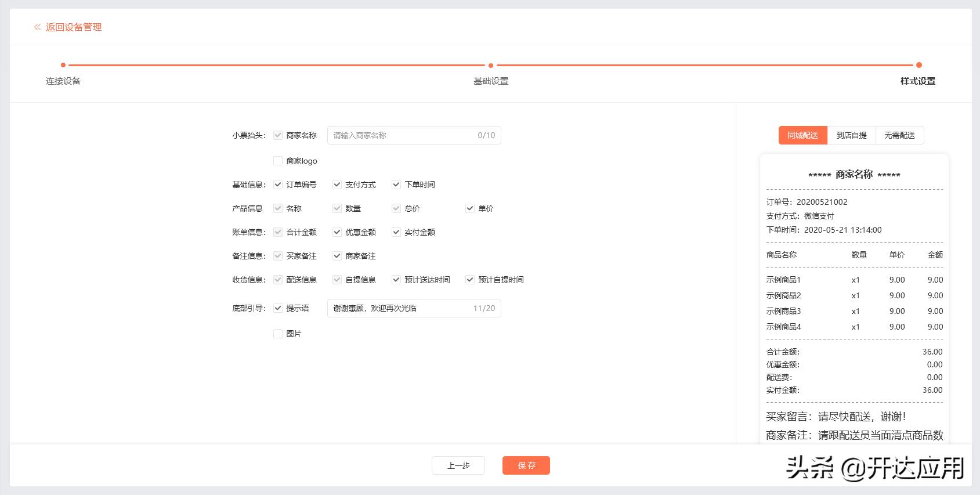
Task: Click 示例商品4 row in receipt preview
Action: pos(855,327)
